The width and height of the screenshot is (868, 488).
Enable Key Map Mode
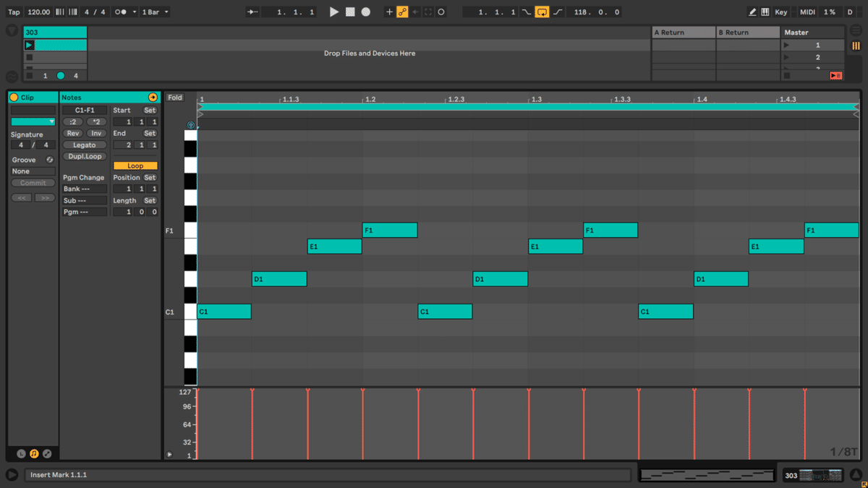tap(781, 12)
